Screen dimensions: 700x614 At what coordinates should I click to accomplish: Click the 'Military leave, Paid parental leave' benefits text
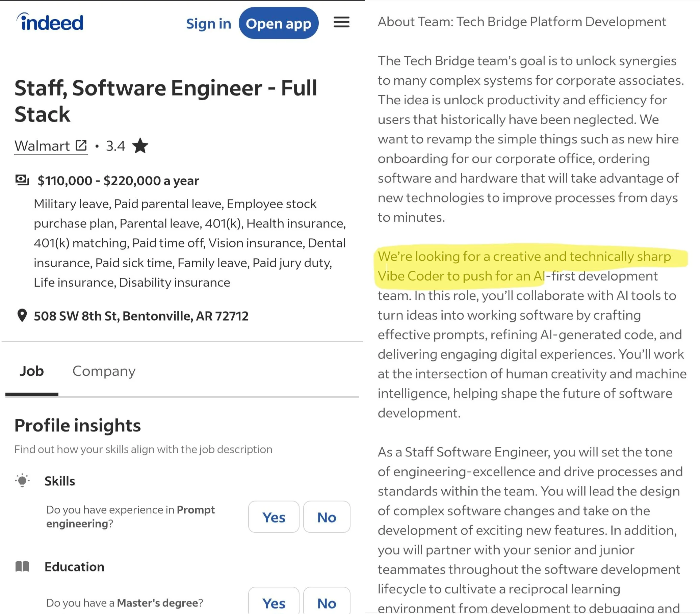[x=190, y=243]
